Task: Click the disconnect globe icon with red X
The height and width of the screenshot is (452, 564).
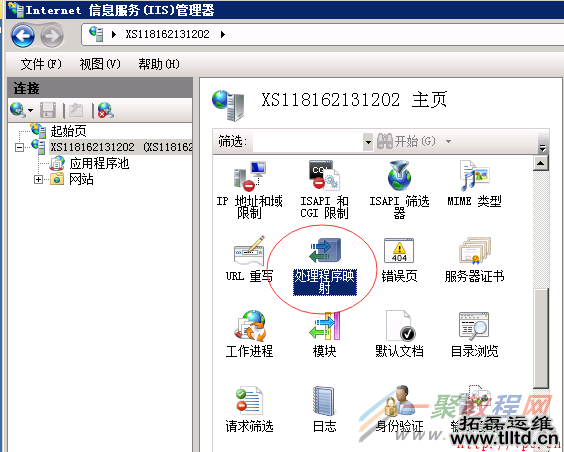Action: coord(106,110)
